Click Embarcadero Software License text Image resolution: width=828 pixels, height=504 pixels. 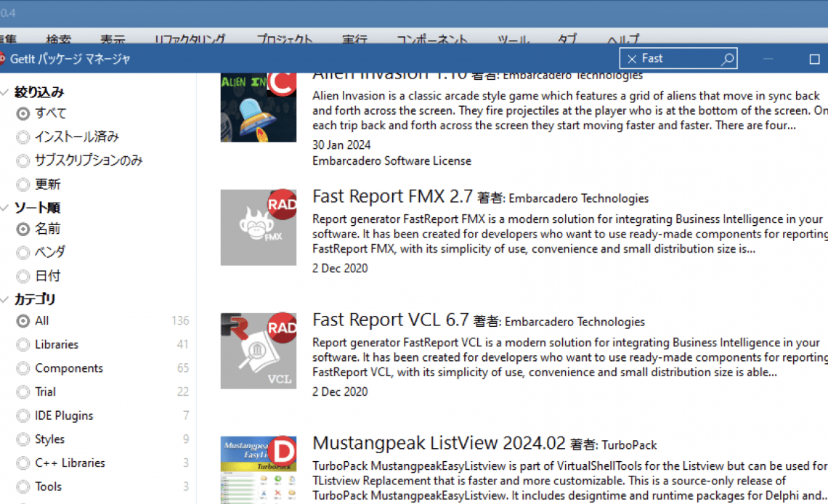391,161
